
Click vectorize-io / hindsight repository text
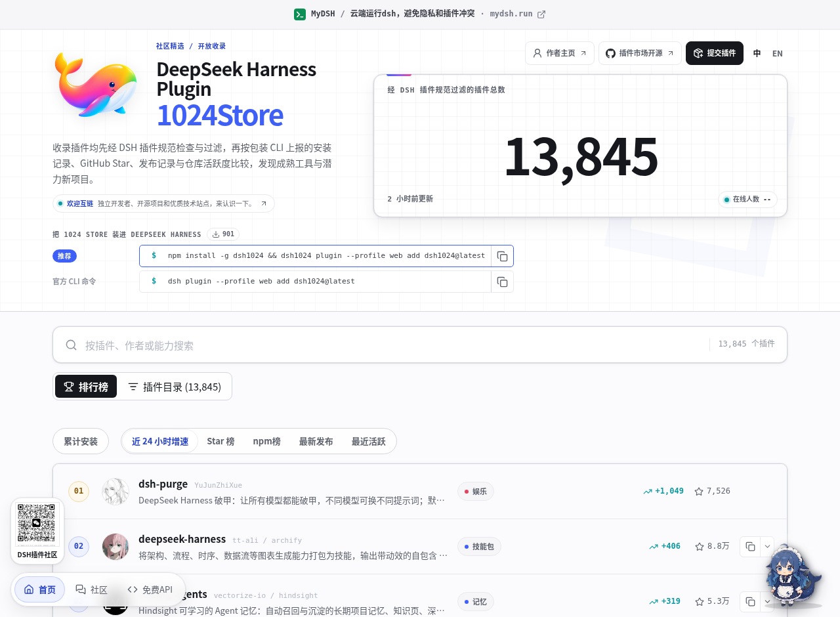pyautogui.click(x=266, y=596)
